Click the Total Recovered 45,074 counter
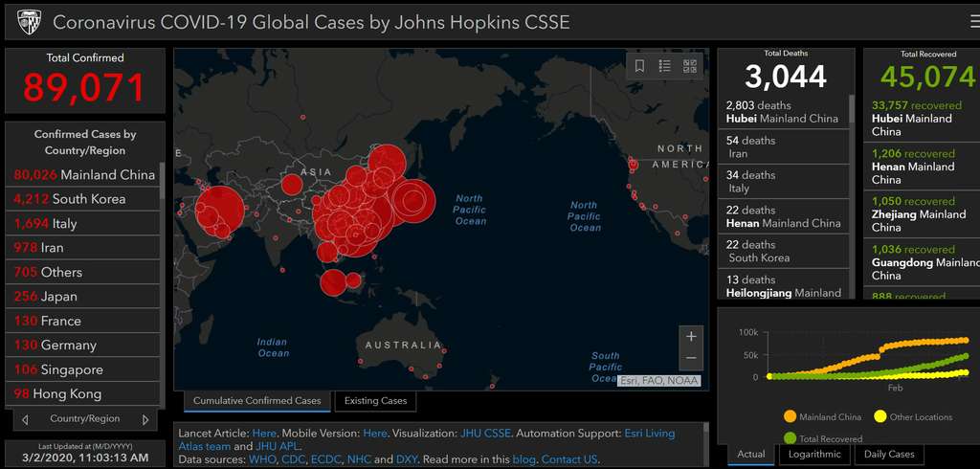This screenshot has width=980, height=469. tap(928, 77)
